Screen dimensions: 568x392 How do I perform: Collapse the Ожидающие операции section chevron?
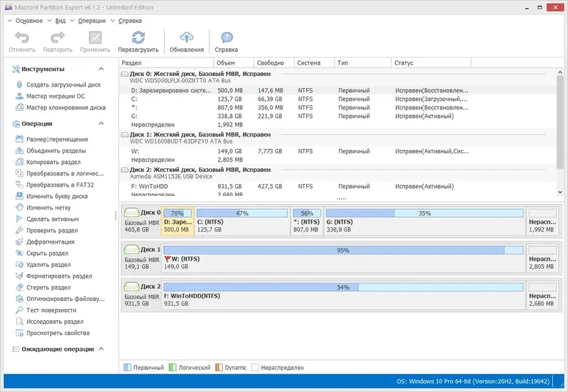(x=102, y=349)
